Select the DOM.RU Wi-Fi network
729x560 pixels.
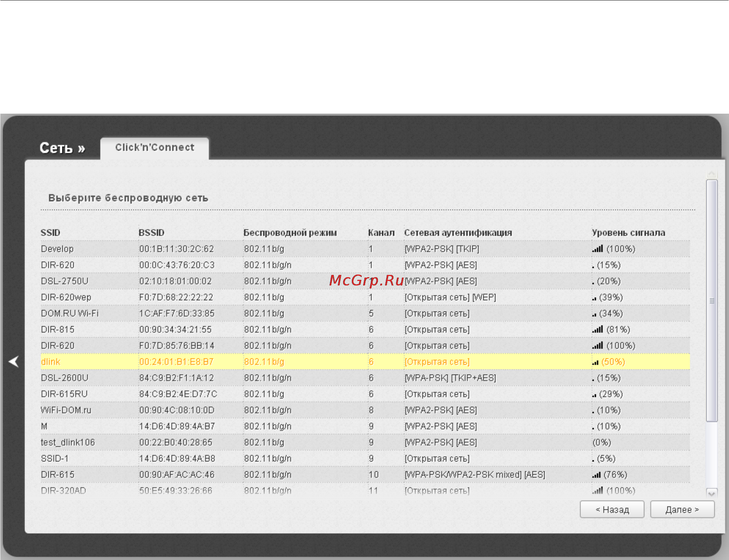point(365,313)
